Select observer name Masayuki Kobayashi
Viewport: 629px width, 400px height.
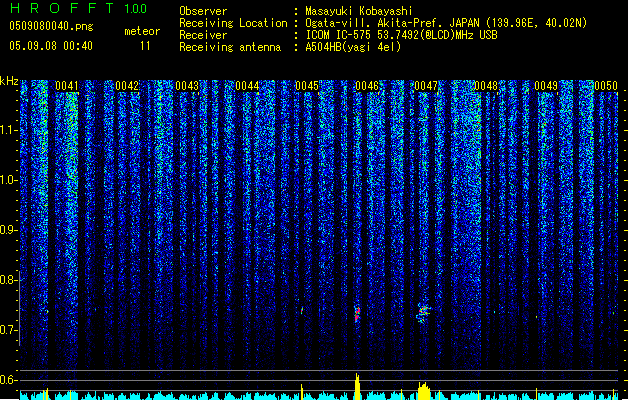point(359,11)
